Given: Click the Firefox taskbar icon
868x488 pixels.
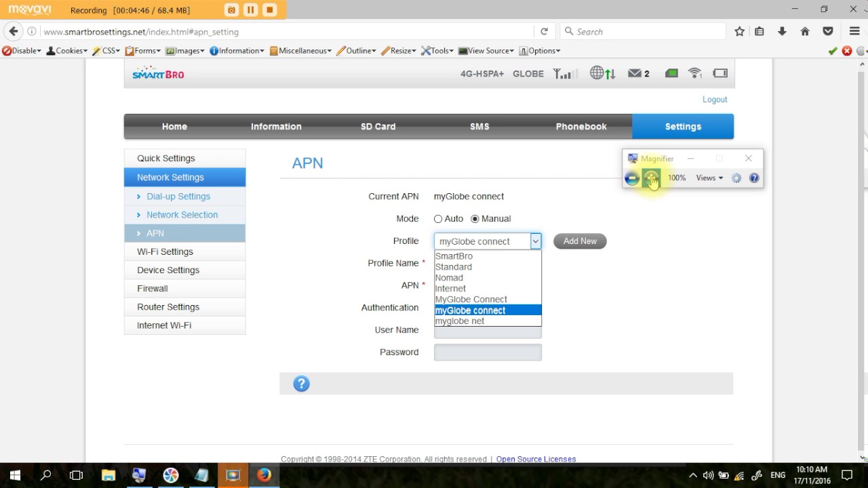Looking at the screenshot, I should pos(264,475).
